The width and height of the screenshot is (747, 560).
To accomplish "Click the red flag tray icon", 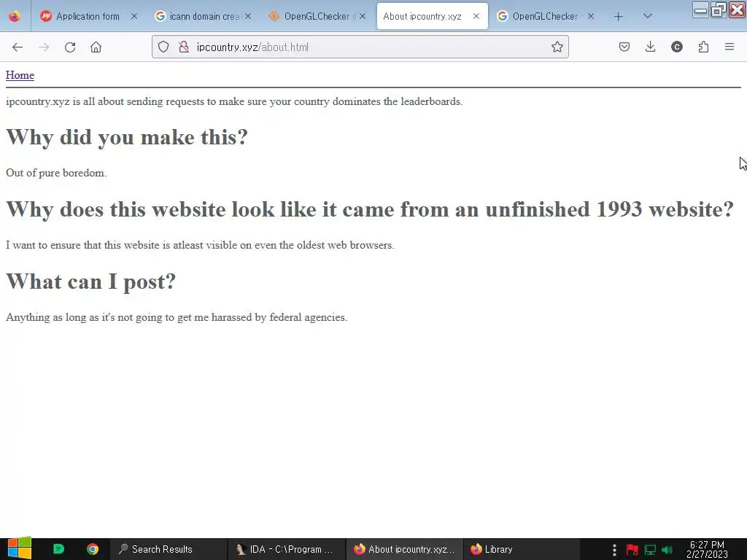I will [x=632, y=550].
